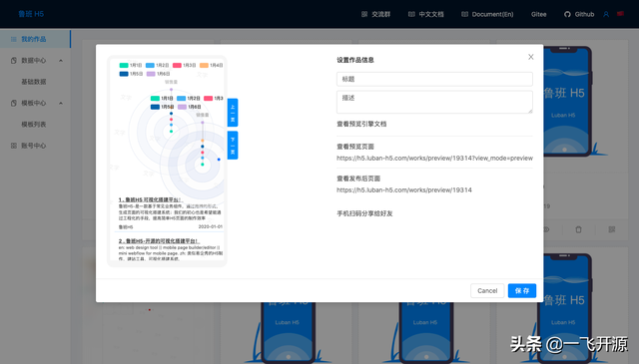Open 模板列表 sidebar entry
639x364 pixels.
click(34, 125)
